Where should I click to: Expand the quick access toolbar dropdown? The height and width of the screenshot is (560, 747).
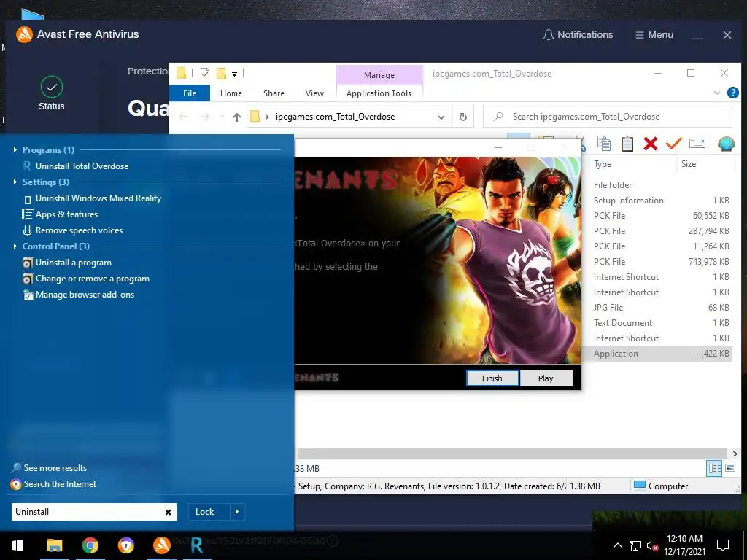click(x=234, y=74)
